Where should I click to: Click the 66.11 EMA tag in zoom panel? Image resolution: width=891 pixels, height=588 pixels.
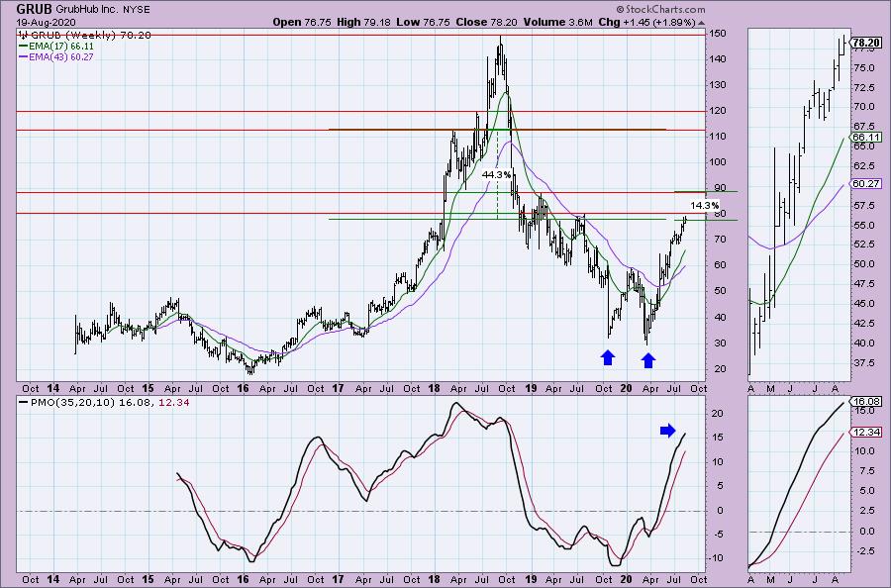click(866, 138)
